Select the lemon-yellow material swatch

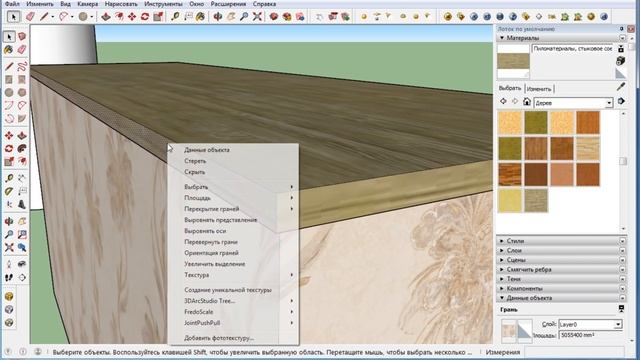pyautogui.click(x=510, y=200)
